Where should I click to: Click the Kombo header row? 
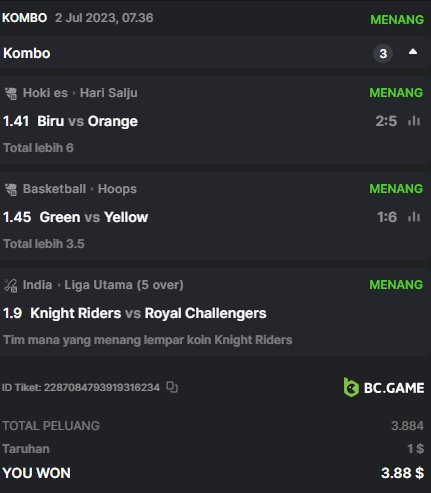point(215,53)
